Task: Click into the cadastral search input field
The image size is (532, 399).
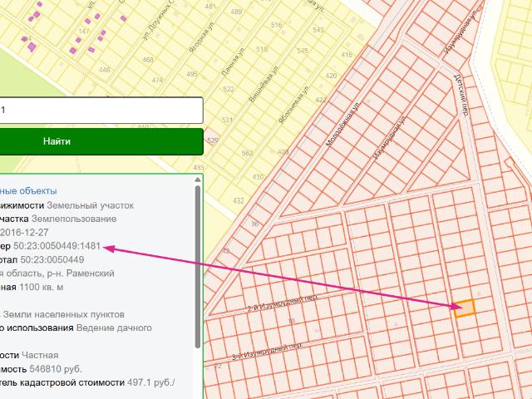Action: [100, 111]
